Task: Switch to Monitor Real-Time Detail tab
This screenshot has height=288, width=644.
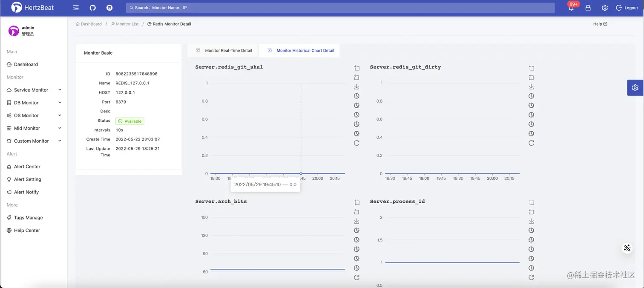Action: point(224,50)
